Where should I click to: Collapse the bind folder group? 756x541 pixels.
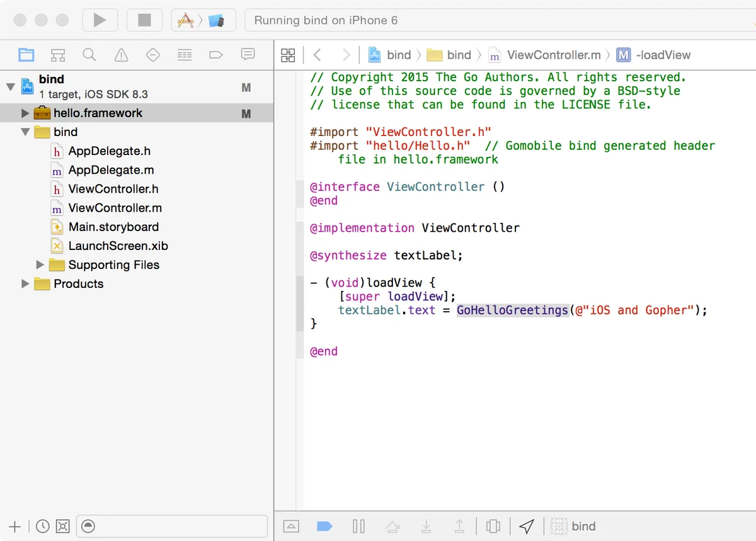tap(25, 132)
